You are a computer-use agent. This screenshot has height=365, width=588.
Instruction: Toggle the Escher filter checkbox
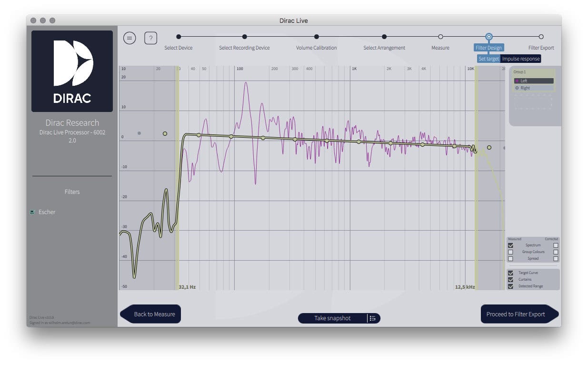(x=32, y=212)
